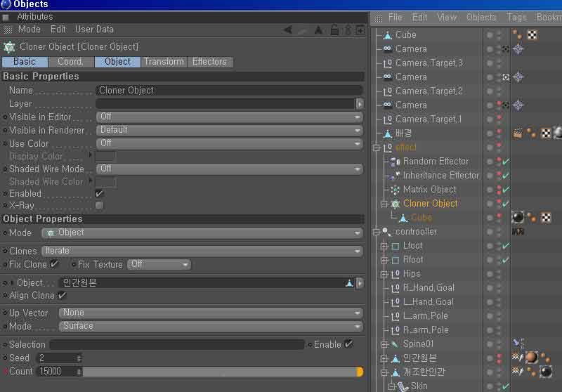Click the Count slider bar

click(x=223, y=372)
